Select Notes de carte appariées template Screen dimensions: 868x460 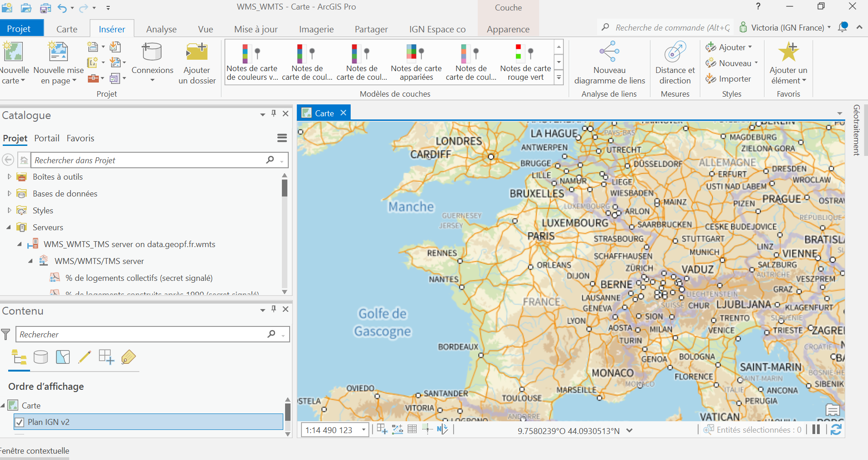pyautogui.click(x=416, y=62)
